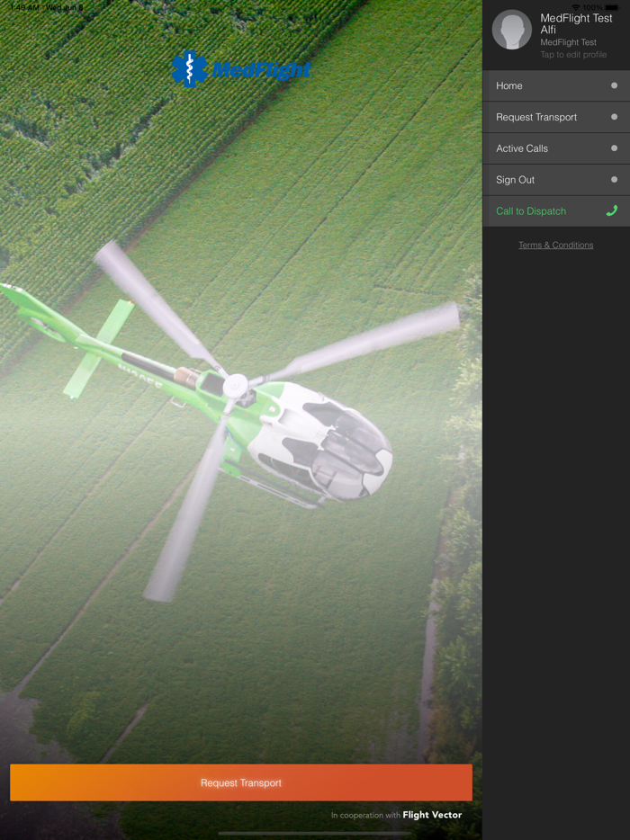Tap the MedFlight logo
The width and height of the screenshot is (630, 840).
point(241,69)
